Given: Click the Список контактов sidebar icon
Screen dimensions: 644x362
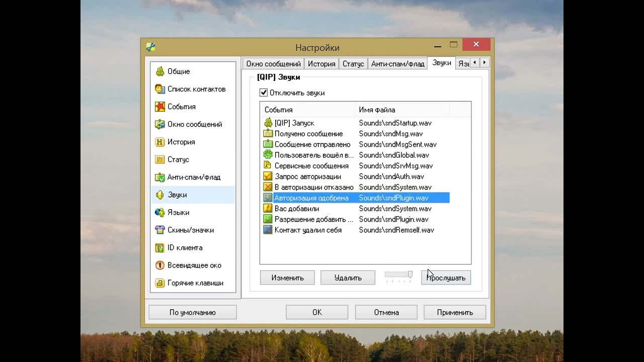Looking at the screenshot, I should 159,89.
